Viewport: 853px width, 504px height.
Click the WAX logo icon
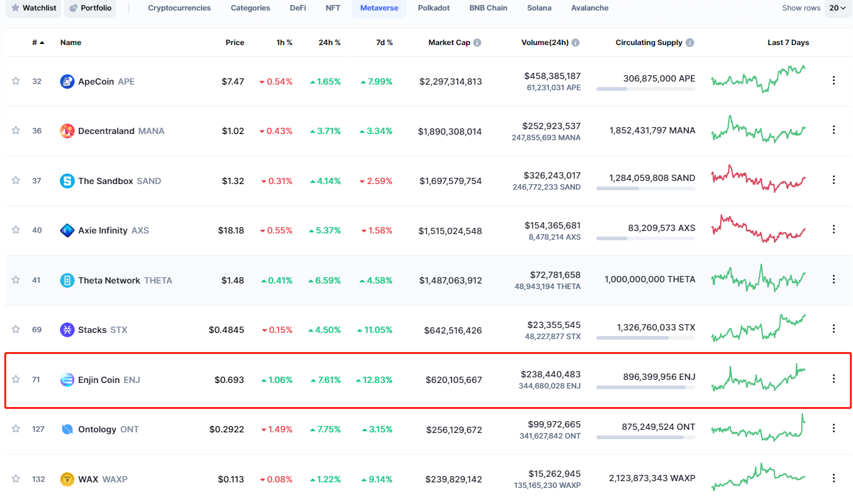pos(67,479)
